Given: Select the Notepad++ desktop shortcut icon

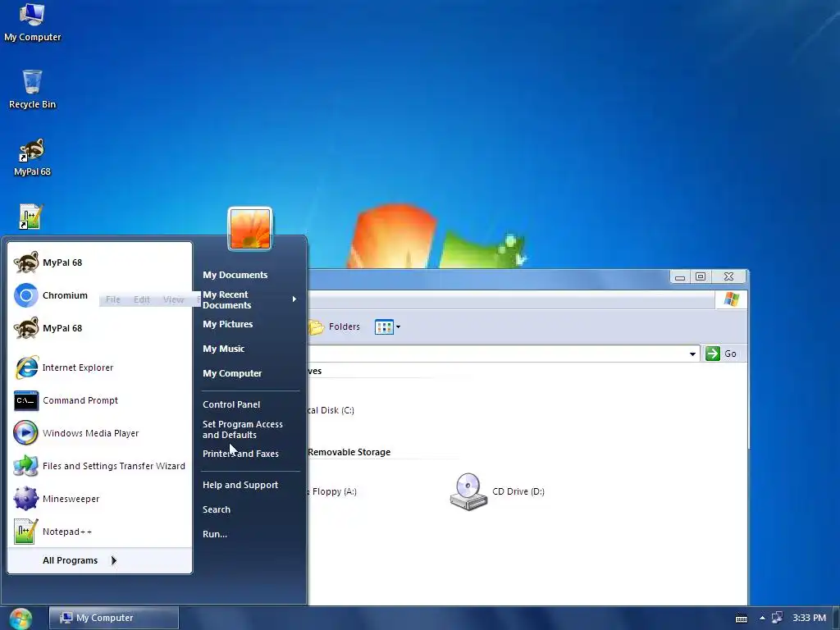Looking at the screenshot, I should 30,217.
